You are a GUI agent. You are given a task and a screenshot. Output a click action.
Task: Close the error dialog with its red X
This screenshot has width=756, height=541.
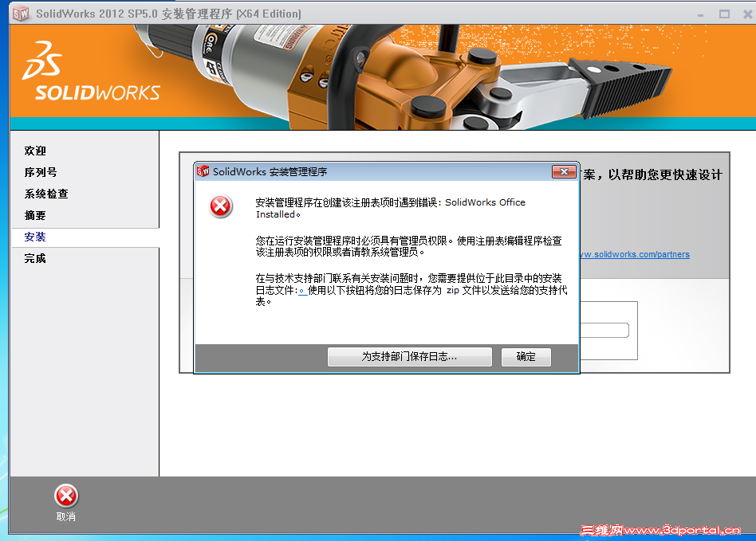(565, 171)
